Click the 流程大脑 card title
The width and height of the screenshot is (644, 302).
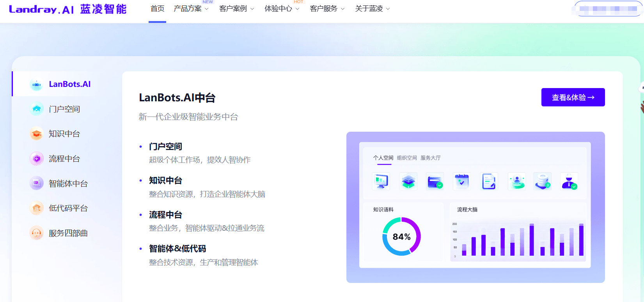[x=467, y=210]
